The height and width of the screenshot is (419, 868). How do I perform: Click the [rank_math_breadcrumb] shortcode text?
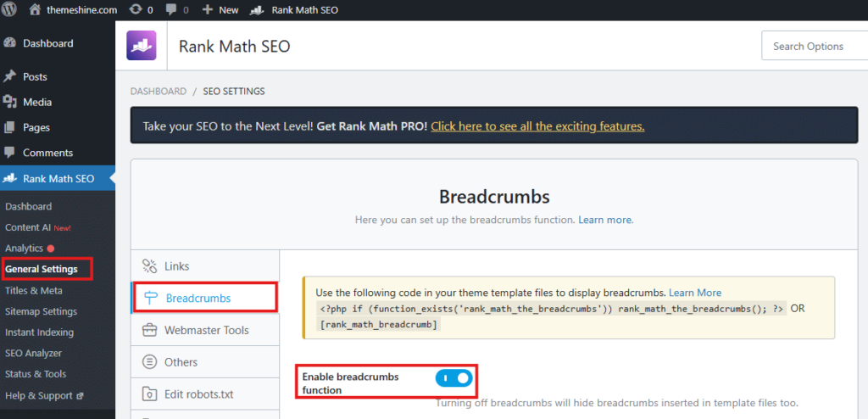379,325
